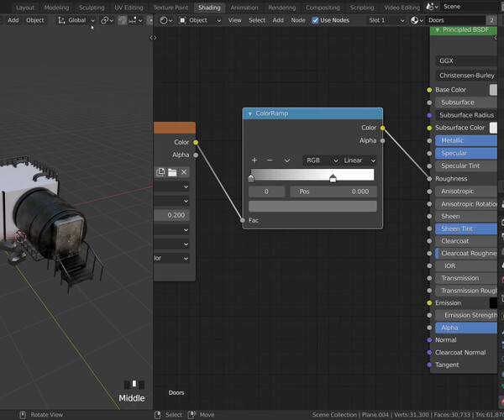Open the snap increment options icon
The image size is (504, 420).
[x=136, y=20]
